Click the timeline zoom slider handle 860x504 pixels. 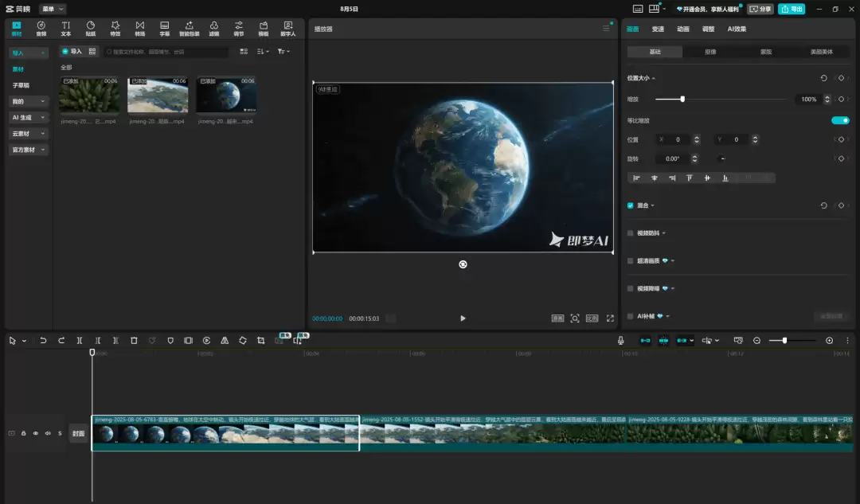click(785, 341)
